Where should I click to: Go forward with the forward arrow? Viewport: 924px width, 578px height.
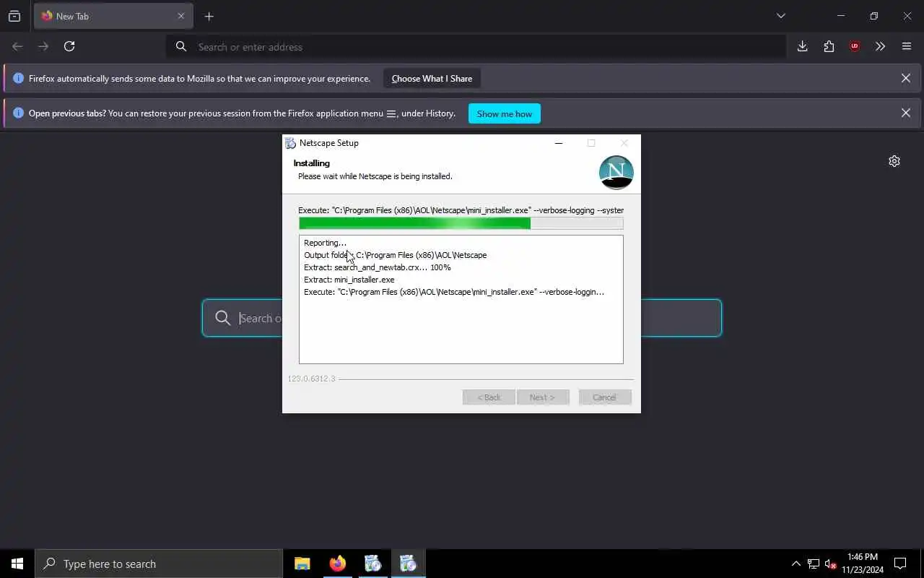pyautogui.click(x=43, y=46)
